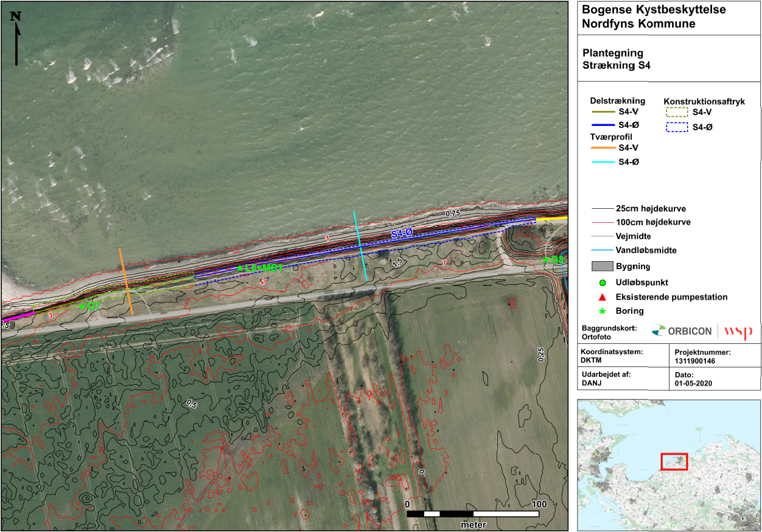Click the green star boring marker G7
The height and width of the screenshot is (532, 762).
(x=82, y=307)
